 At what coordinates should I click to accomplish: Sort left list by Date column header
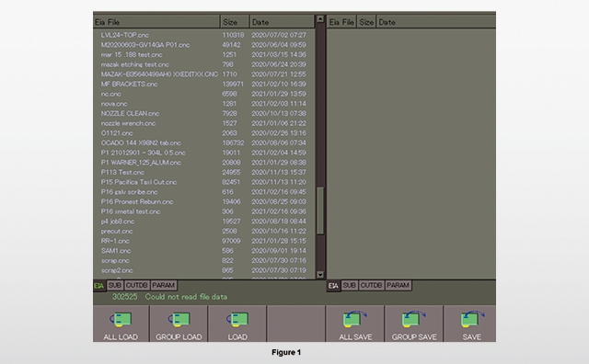click(x=283, y=22)
